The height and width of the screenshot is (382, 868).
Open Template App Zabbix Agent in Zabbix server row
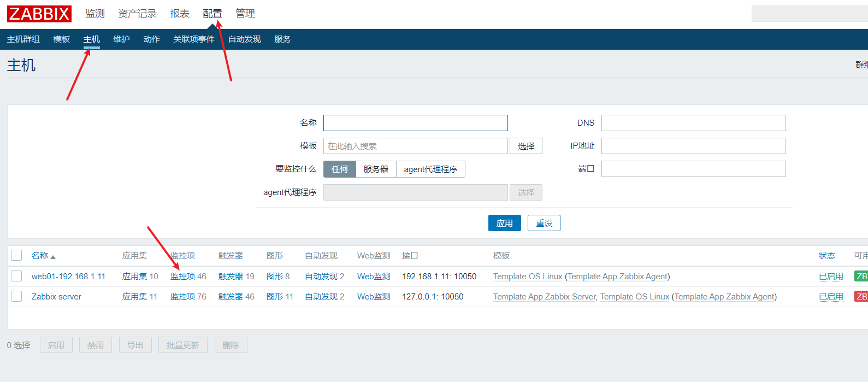point(724,297)
